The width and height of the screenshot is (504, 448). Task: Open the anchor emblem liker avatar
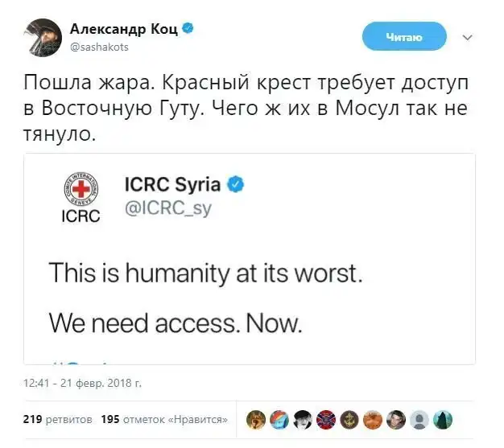[349, 420]
